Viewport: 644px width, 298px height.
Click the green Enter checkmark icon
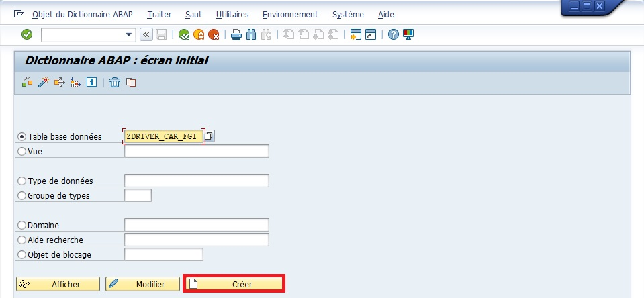point(27,34)
